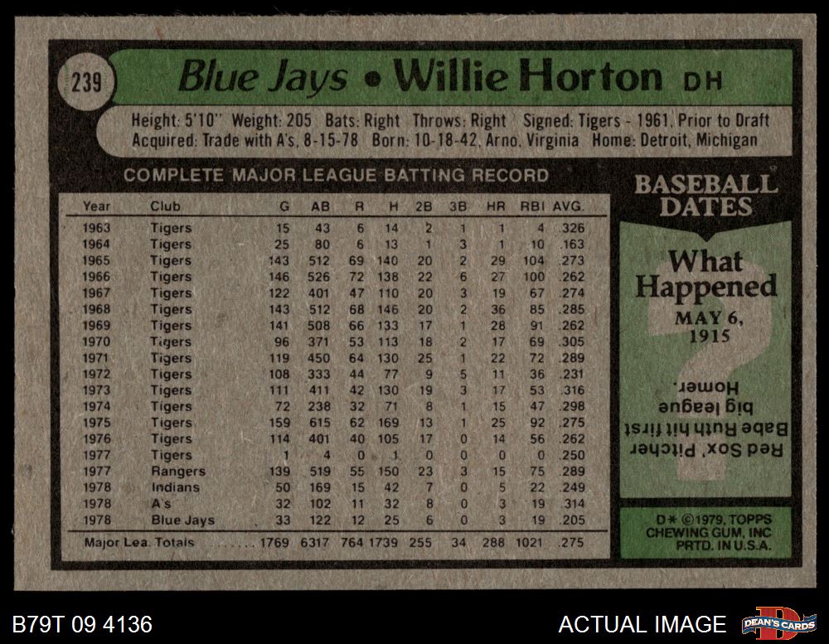The image size is (829, 644).
Task: Click the 615 at-bats value for 1975
Action: pyautogui.click(x=319, y=423)
